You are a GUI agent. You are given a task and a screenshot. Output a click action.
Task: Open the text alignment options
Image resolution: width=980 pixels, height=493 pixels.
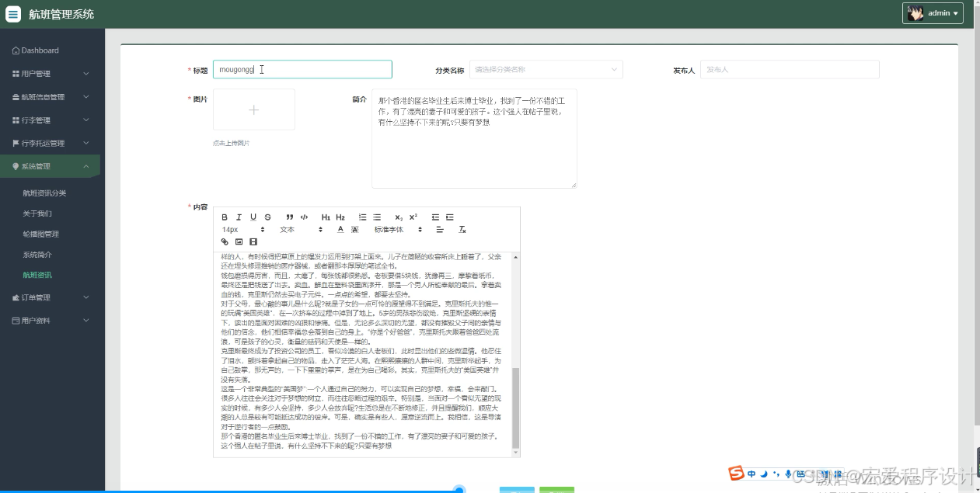pyautogui.click(x=439, y=230)
